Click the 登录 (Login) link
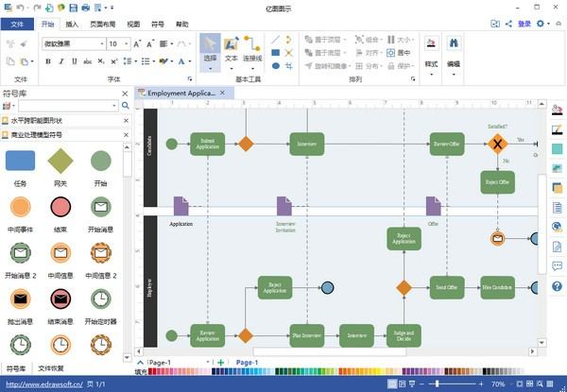Screen dimensions: 567x392 coord(524,25)
